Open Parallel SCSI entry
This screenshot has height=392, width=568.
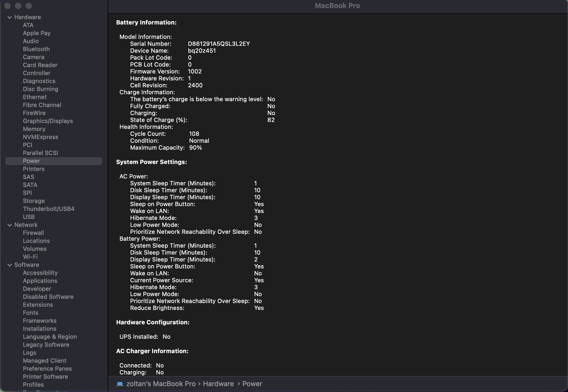40,153
